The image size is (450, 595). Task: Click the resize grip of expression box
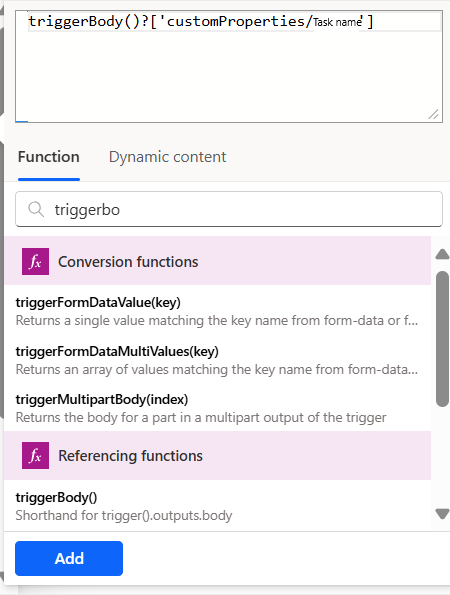coord(433,114)
